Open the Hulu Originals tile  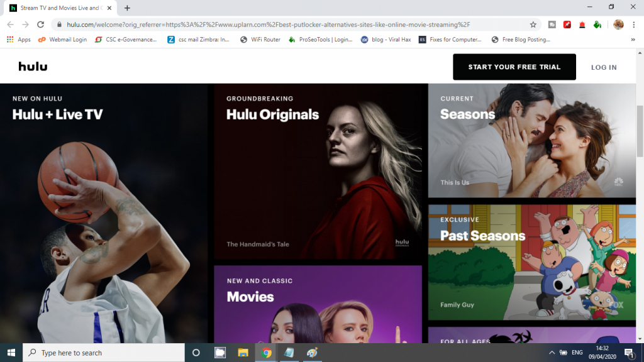318,172
